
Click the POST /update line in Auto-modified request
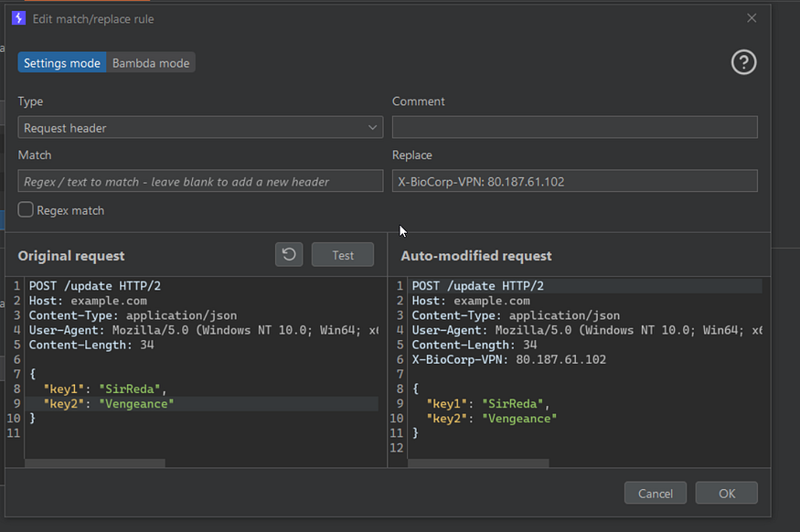coord(477,286)
